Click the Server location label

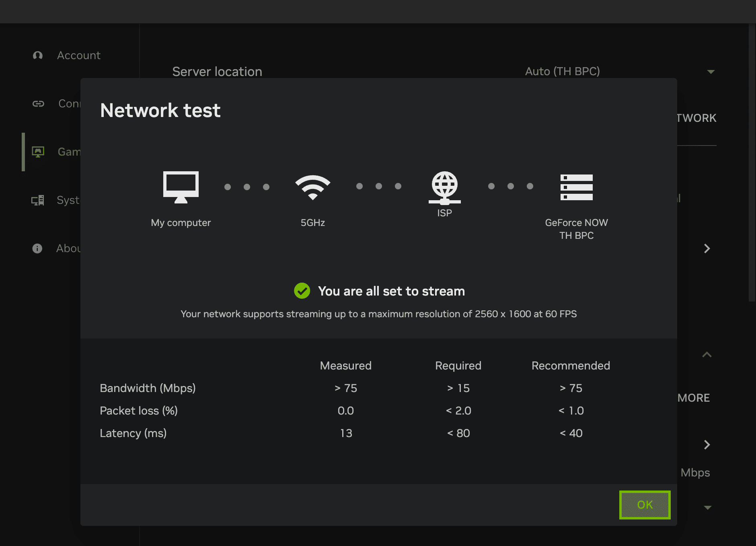tap(217, 72)
